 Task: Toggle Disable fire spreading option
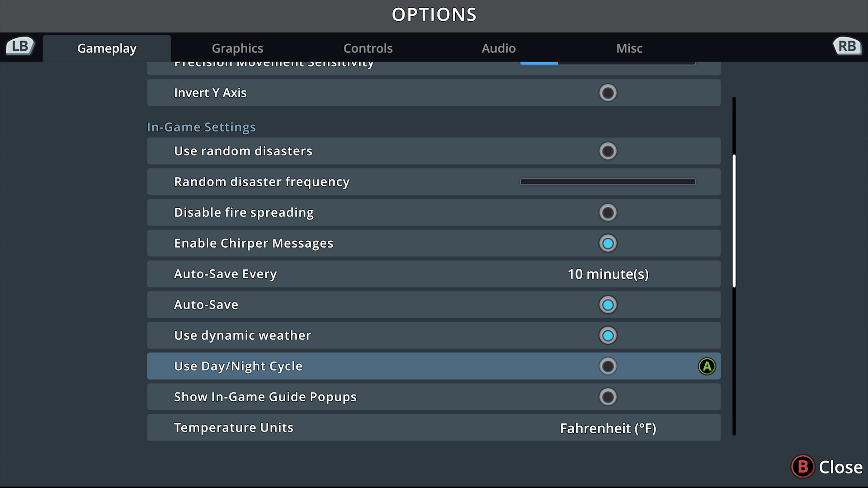pos(608,212)
